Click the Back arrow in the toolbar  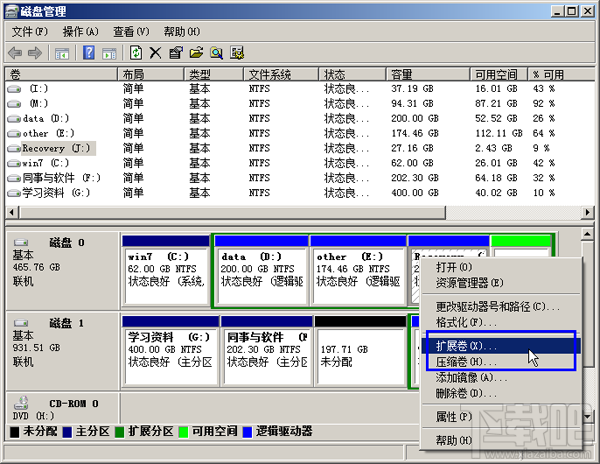click(15, 52)
